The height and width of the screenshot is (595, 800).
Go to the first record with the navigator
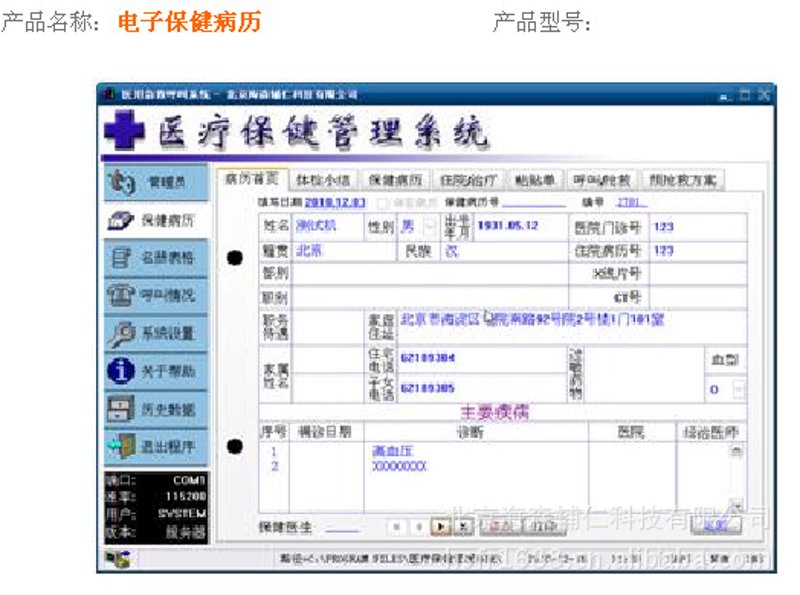point(396,527)
